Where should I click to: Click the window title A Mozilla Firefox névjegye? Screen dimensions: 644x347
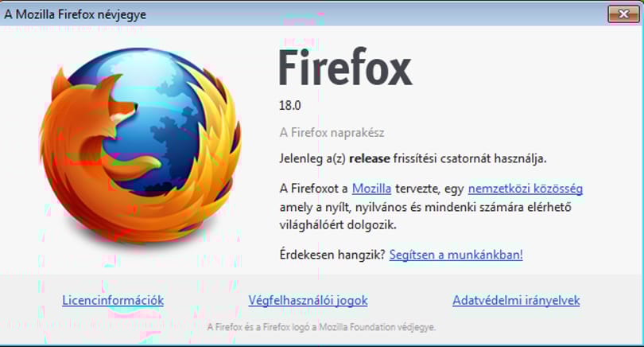pos(76,14)
